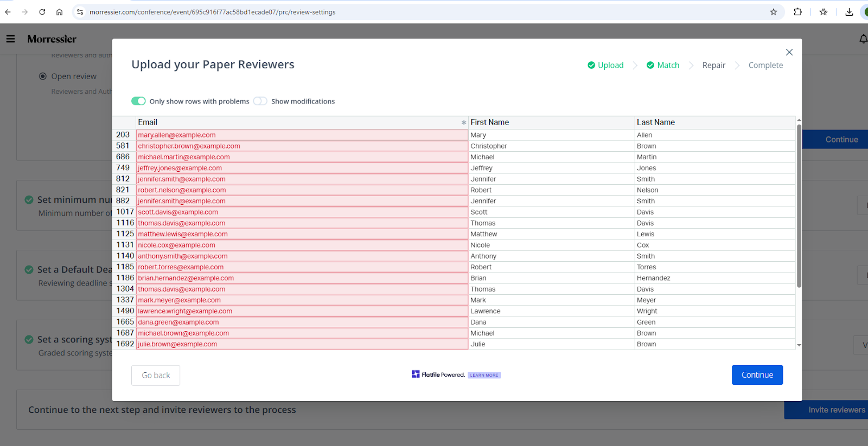Select the Open review radio button

tap(43, 76)
